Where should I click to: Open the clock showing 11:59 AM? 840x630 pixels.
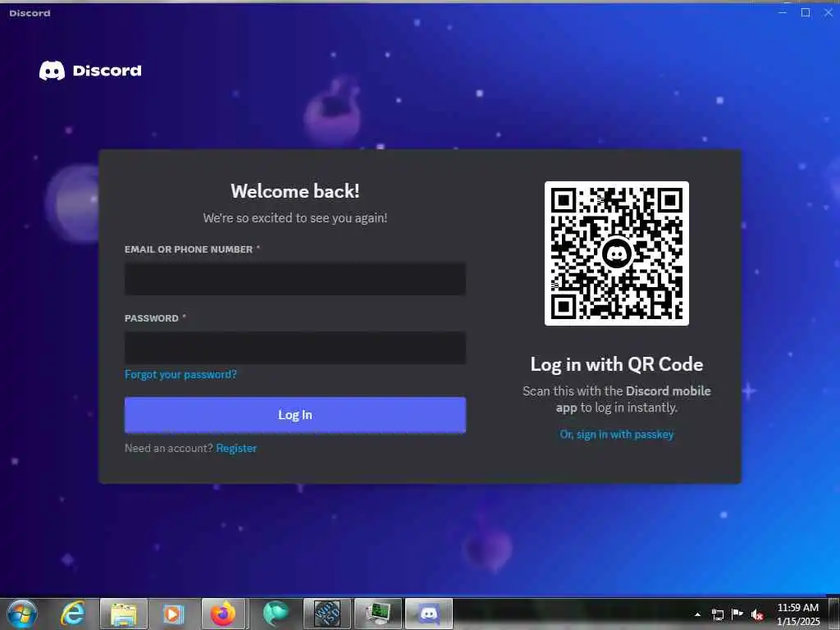pyautogui.click(x=797, y=614)
